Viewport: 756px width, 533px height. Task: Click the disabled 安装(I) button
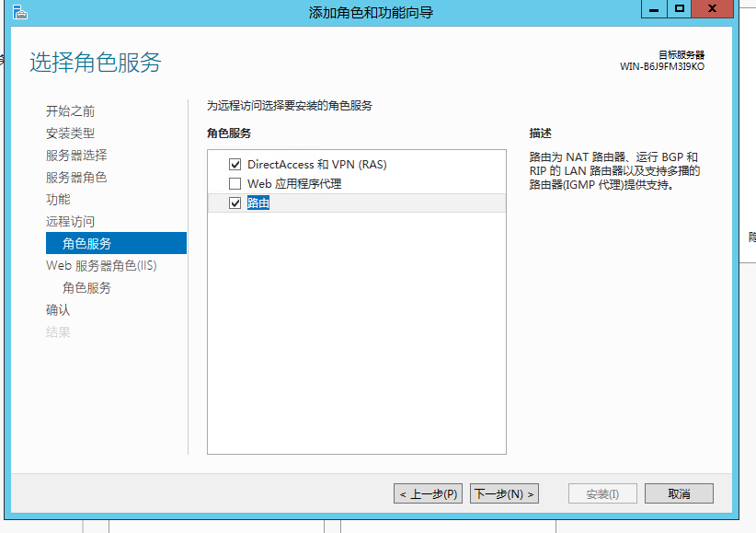coord(602,494)
